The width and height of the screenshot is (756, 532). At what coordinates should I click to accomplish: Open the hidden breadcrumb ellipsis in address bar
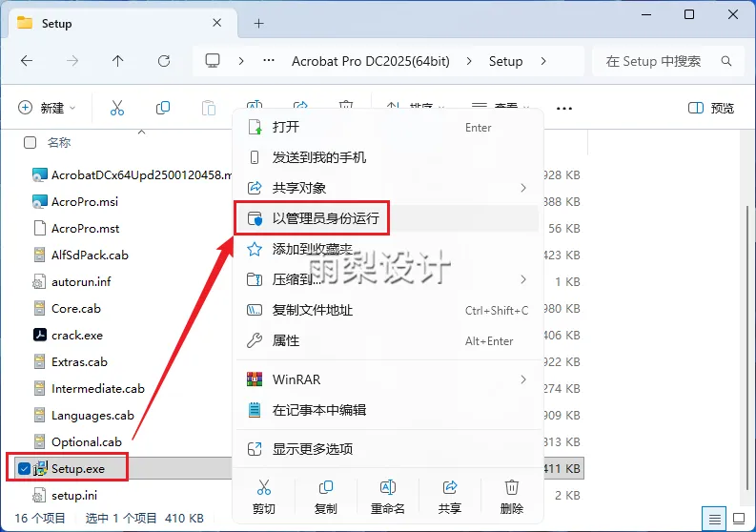[x=269, y=61]
